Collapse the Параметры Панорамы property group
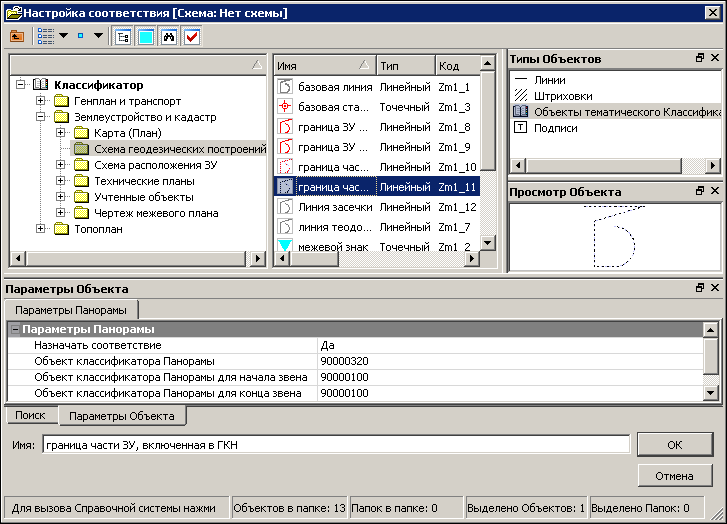Viewport: 727px width, 524px height. [15, 329]
